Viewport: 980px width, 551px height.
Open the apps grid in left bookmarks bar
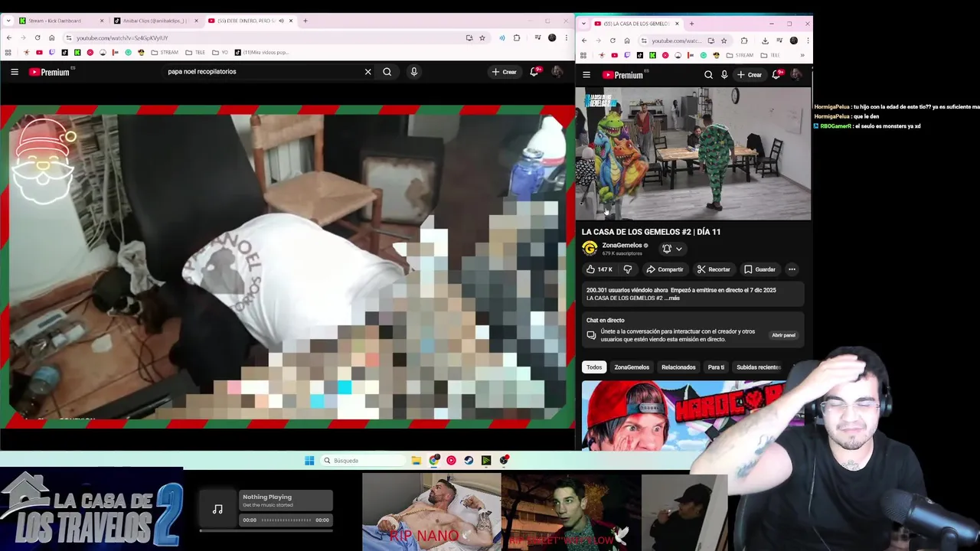pos(8,53)
